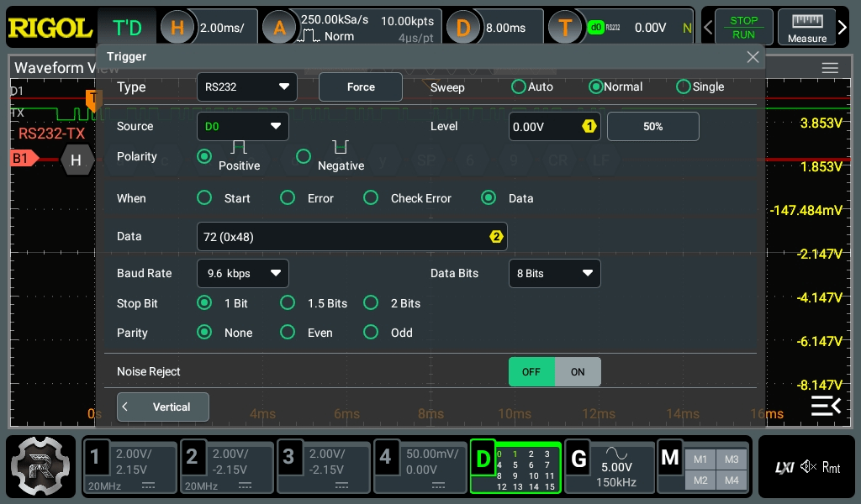Turn Noise Reject ON
Screen dimensions: 861x504
(578, 371)
